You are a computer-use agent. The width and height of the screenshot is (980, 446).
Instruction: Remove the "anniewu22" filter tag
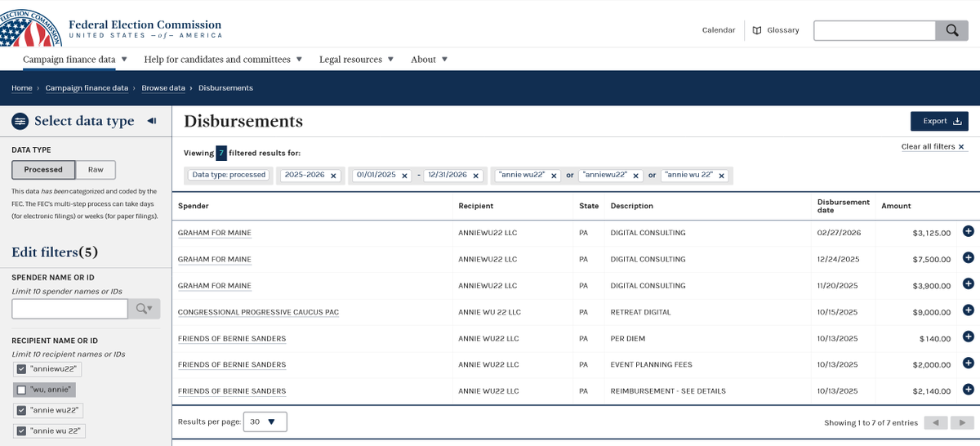click(636, 176)
